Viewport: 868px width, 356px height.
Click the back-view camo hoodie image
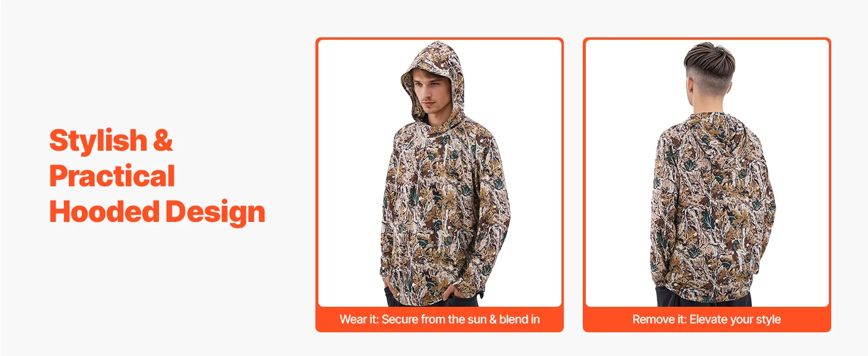(x=707, y=173)
